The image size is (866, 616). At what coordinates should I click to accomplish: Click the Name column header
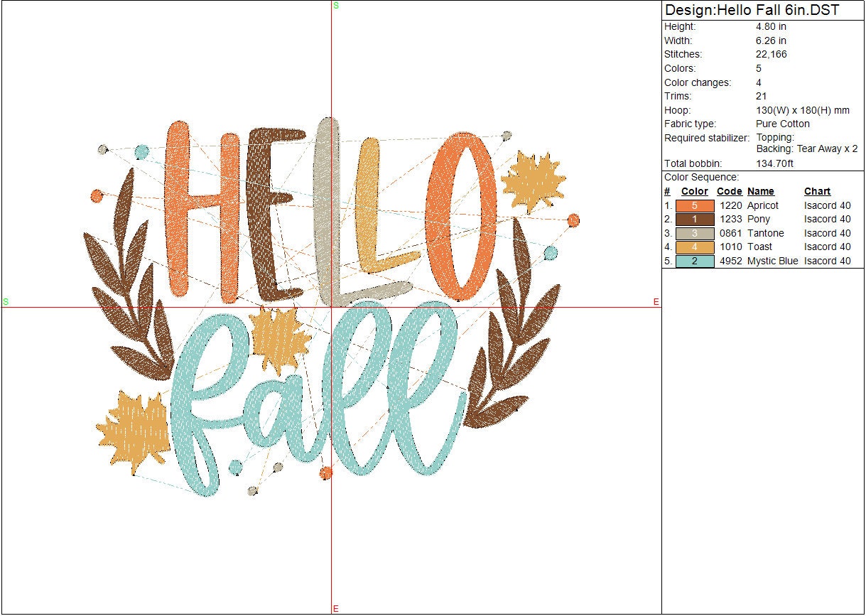coord(760,192)
